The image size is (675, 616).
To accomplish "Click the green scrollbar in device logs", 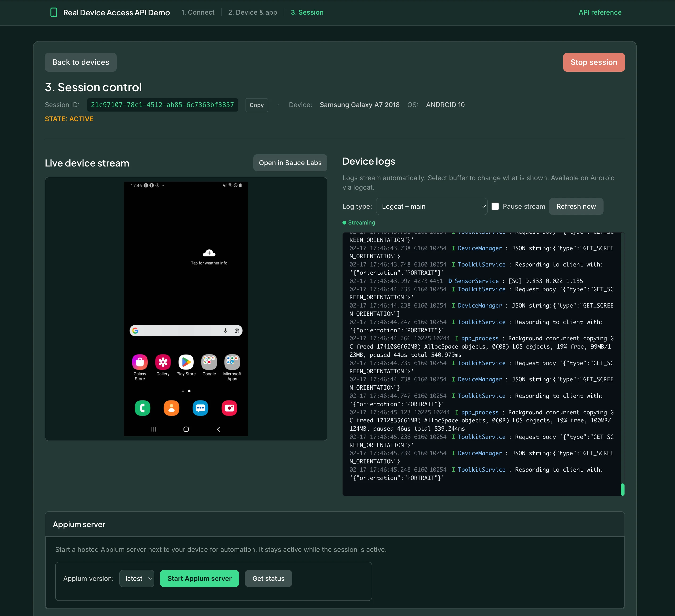I will click(623, 489).
